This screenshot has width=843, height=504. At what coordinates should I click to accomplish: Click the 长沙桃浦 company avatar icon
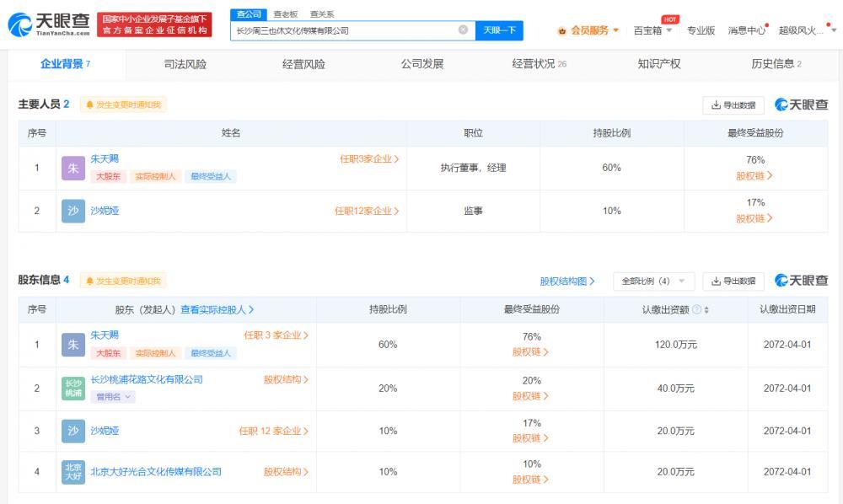coord(72,388)
